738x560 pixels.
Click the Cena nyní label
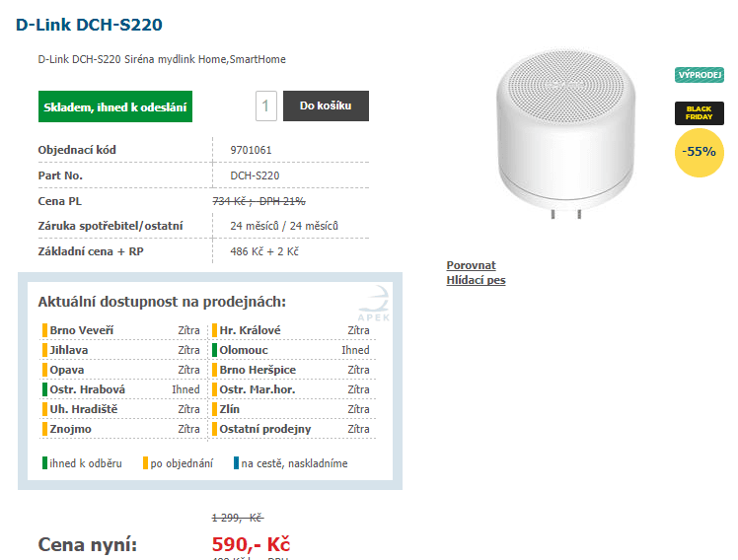(x=88, y=544)
